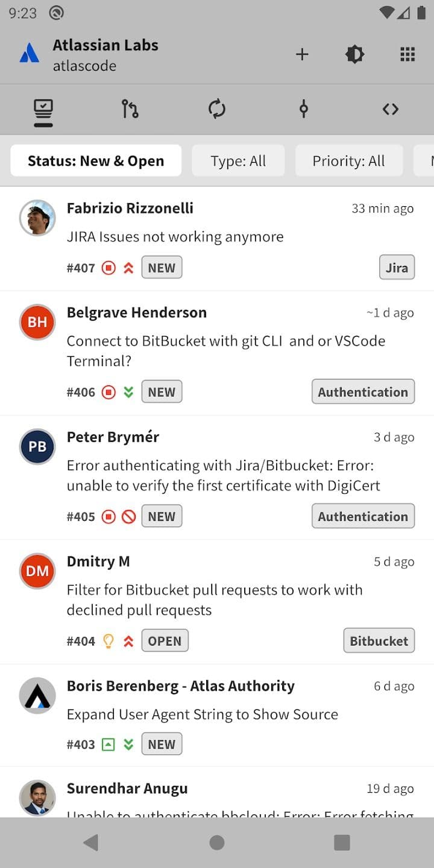Open the Jira label on issue #407
Viewport: 434px width, 868px height.
coord(397,267)
